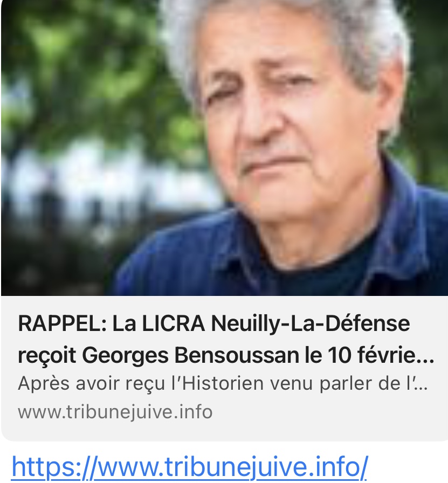448x483 pixels.
Task: Tap the word 'reçoit' in the headline
Action: (x=47, y=356)
